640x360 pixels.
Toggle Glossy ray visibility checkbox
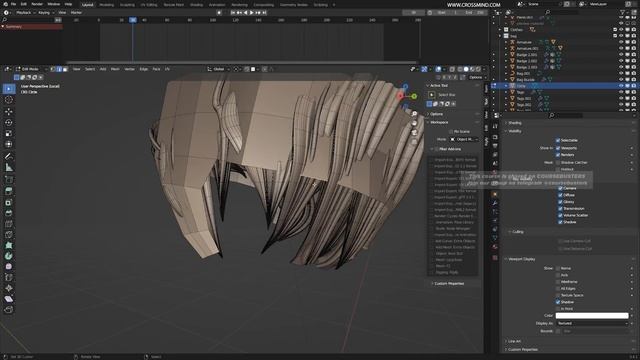click(560, 202)
